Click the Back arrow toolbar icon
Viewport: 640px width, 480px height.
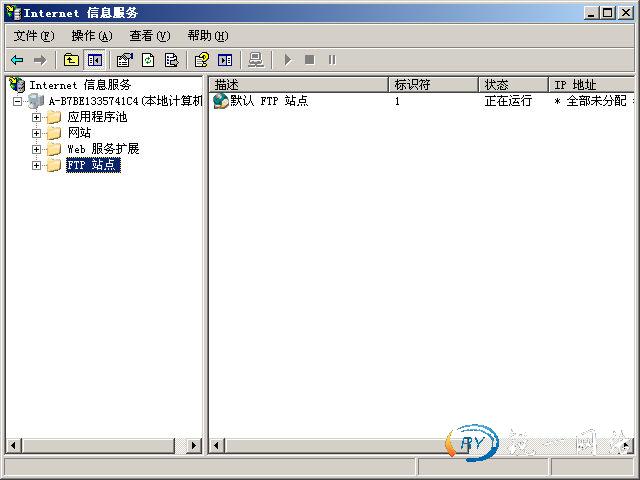[x=17, y=60]
